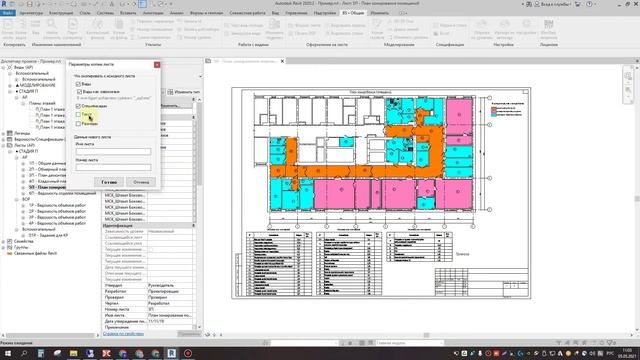Select Связанные файлы Revit in browser

coord(36,253)
